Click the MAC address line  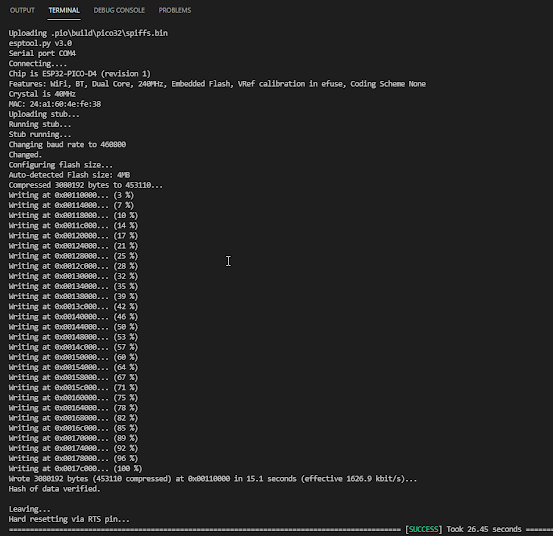[55, 104]
